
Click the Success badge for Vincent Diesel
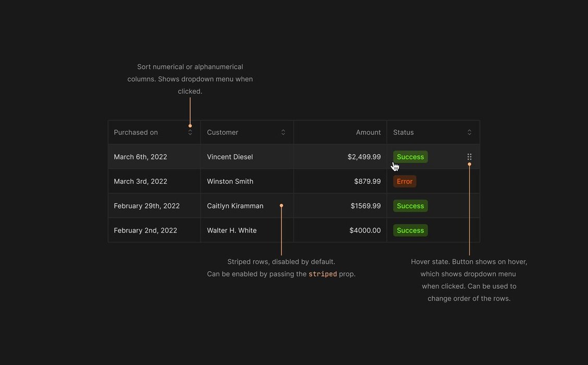410,157
